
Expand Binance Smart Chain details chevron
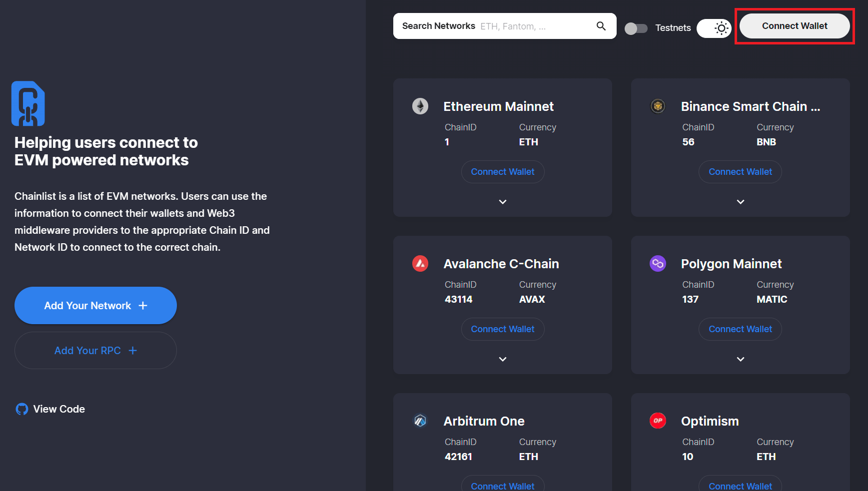pyautogui.click(x=741, y=202)
